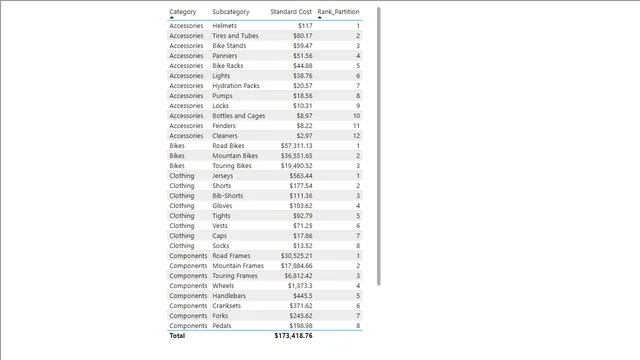640x360 pixels.
Task: Select the Socks subcategory cell
Action: (x=221, y=246)
